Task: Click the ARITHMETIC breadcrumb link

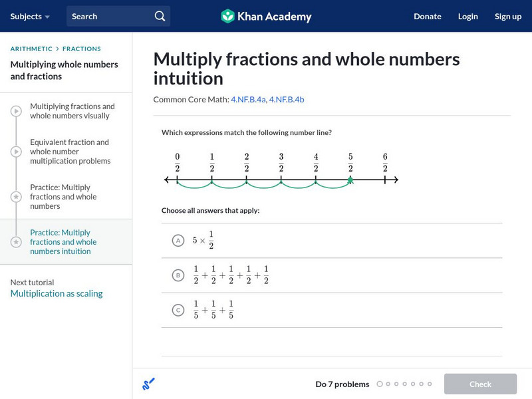Action: 31,49
